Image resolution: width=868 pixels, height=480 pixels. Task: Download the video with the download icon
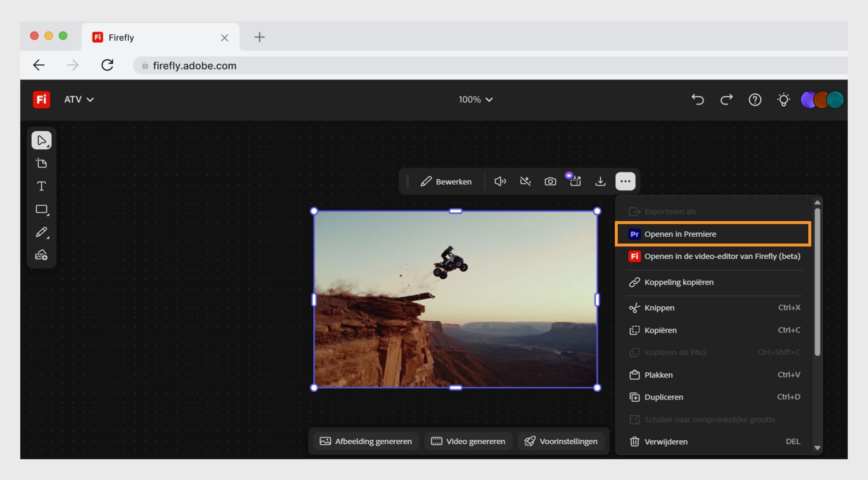[x=600, y=181]
